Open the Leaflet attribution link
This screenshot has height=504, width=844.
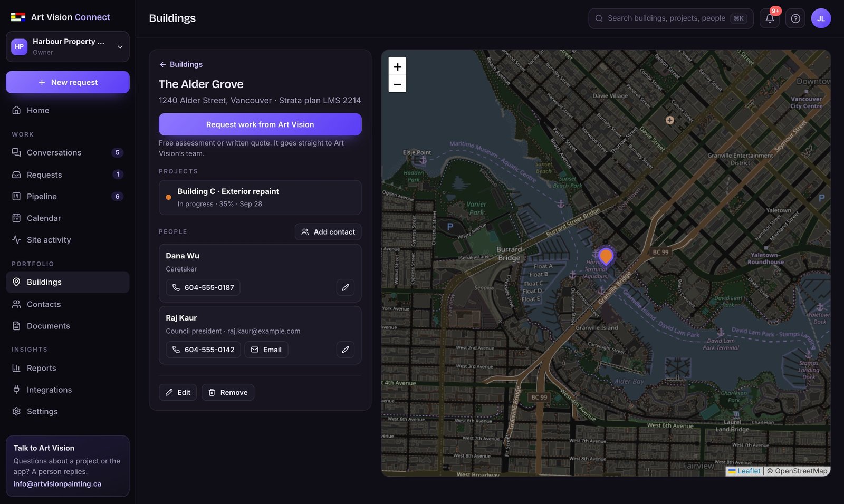pyautogui.click(x=744, y=471)
